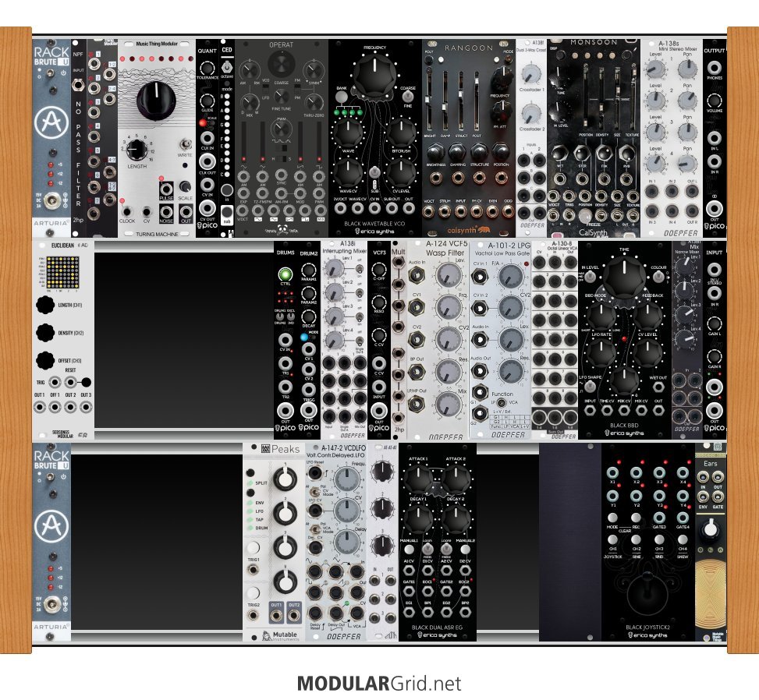Click the Pico DRUMS green CTRL button
759x700 pixels.
pos(285,274)
